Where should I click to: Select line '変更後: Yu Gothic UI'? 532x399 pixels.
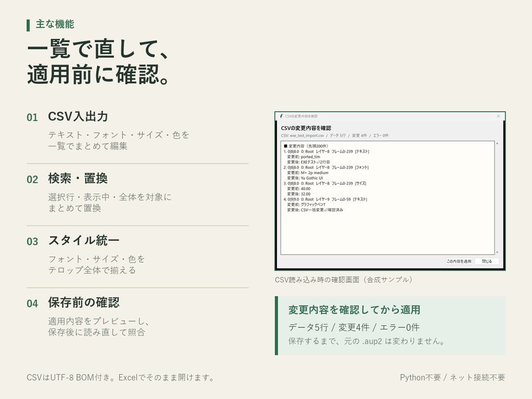tap(305, 178)
